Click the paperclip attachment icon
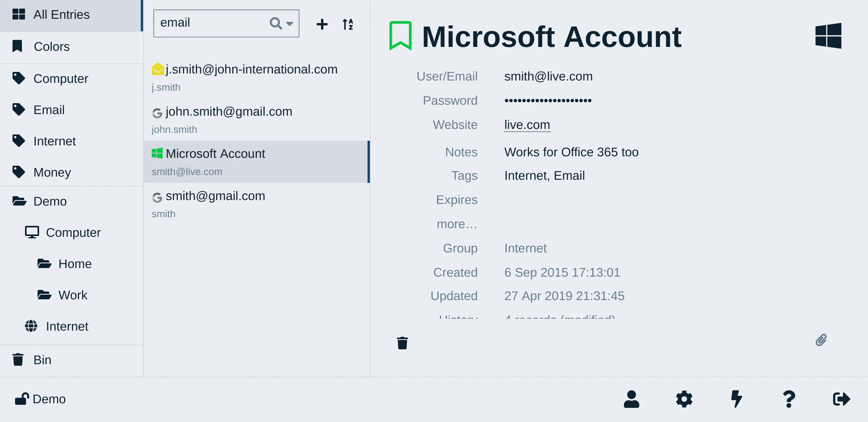Screen dimensions: 868x422 point(821,340)
